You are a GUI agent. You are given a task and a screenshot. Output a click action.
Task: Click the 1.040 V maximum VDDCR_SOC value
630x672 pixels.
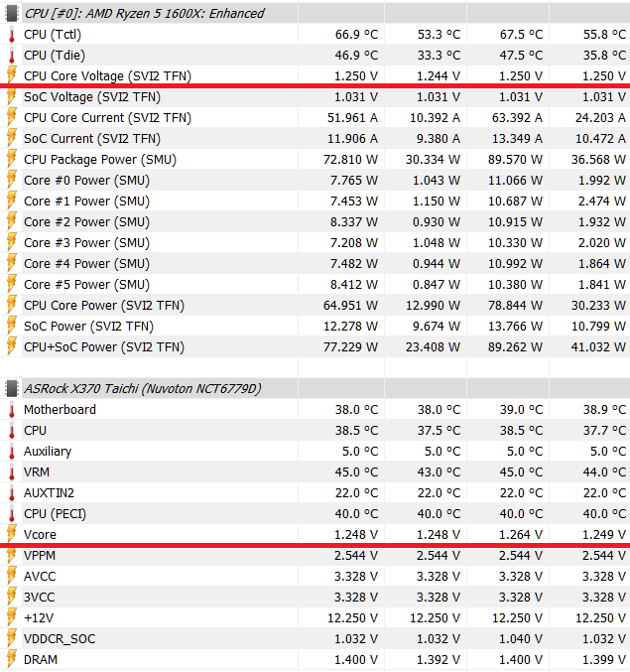click(x=521, y=639)
